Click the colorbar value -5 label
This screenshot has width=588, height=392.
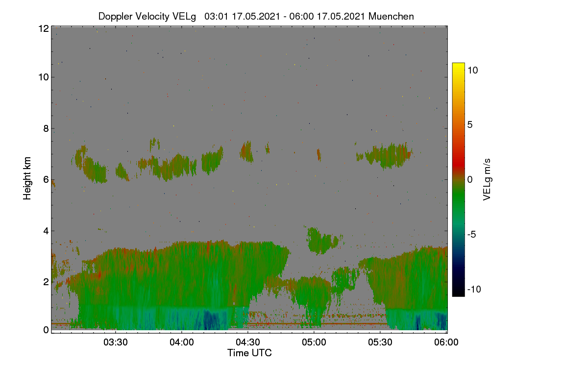(x=473, y=234)
